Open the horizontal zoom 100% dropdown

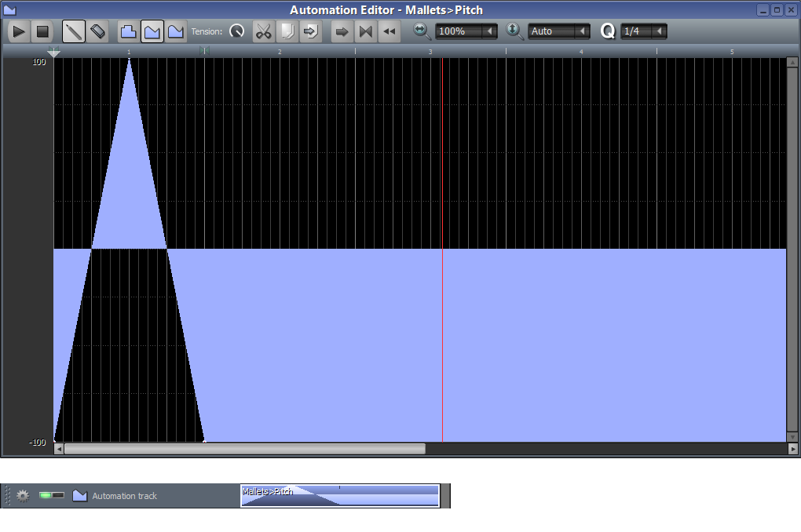(x=466, y=31)
